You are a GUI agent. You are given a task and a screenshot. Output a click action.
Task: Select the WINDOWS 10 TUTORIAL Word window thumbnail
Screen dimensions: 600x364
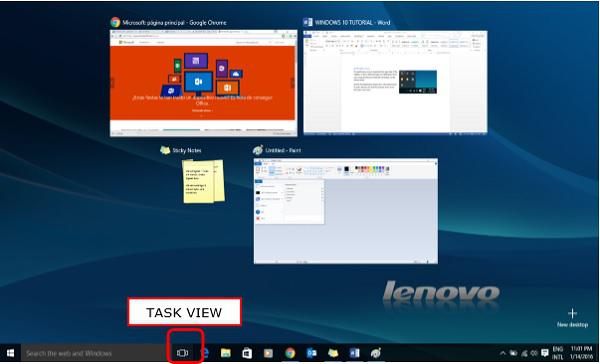(395, 82)
